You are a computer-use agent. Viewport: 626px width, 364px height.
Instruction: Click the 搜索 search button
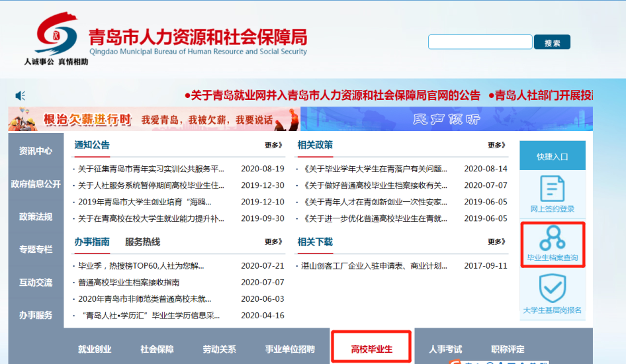pyautogui.click(x=552, y=43)
